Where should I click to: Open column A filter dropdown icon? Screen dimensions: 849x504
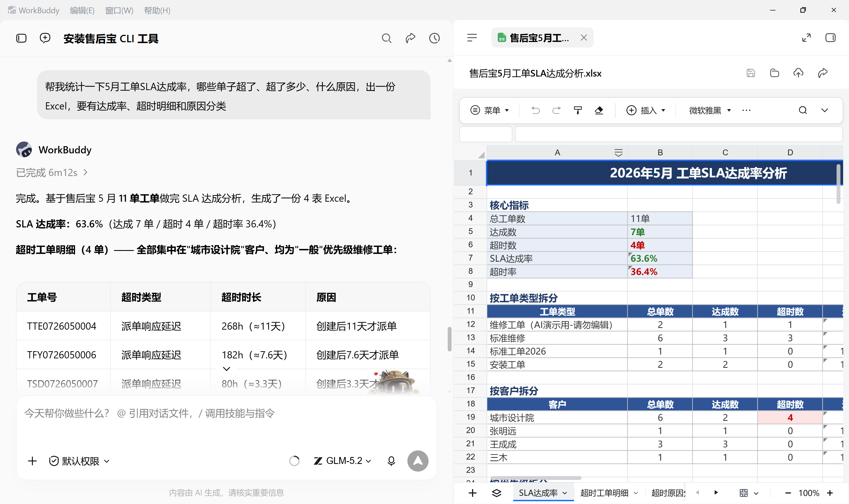click(x=619, y=153)
